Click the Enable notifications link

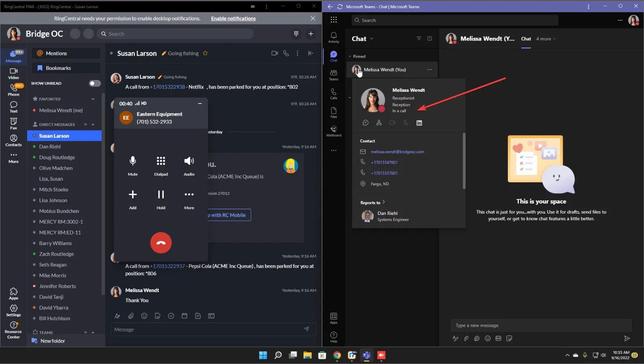pyautogui.click(x=233, y=19)
